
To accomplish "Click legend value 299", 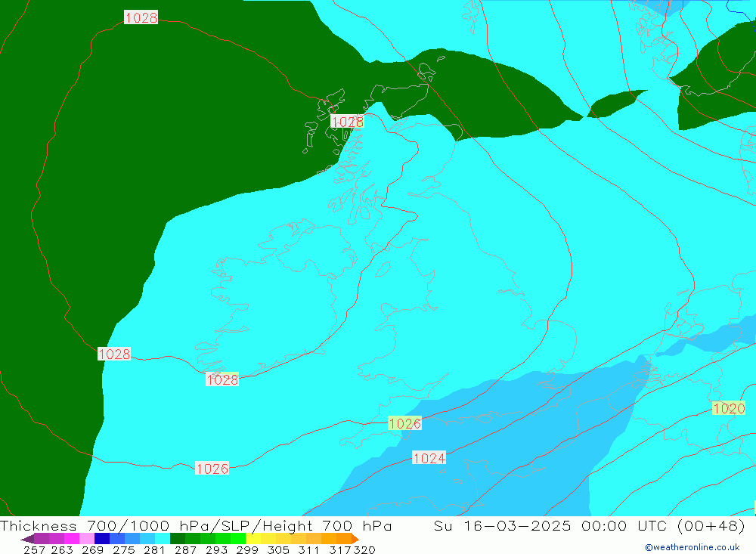I will coord(247,549).
